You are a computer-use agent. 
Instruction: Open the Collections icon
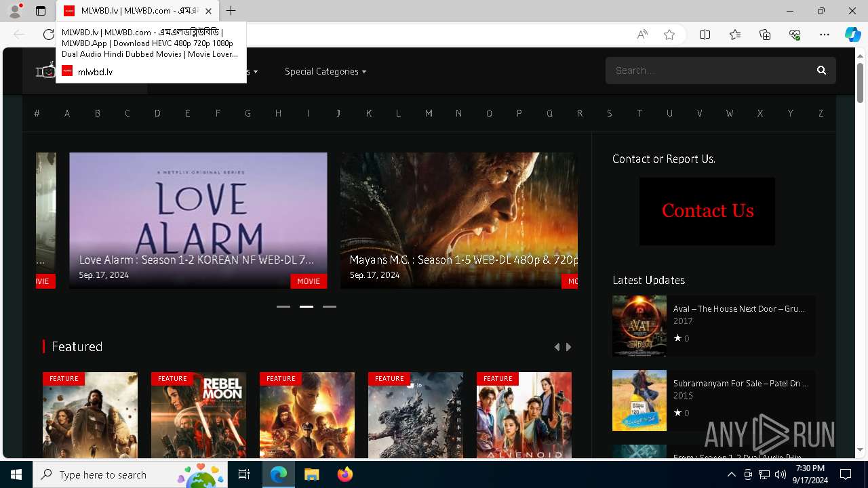(765, 35)
